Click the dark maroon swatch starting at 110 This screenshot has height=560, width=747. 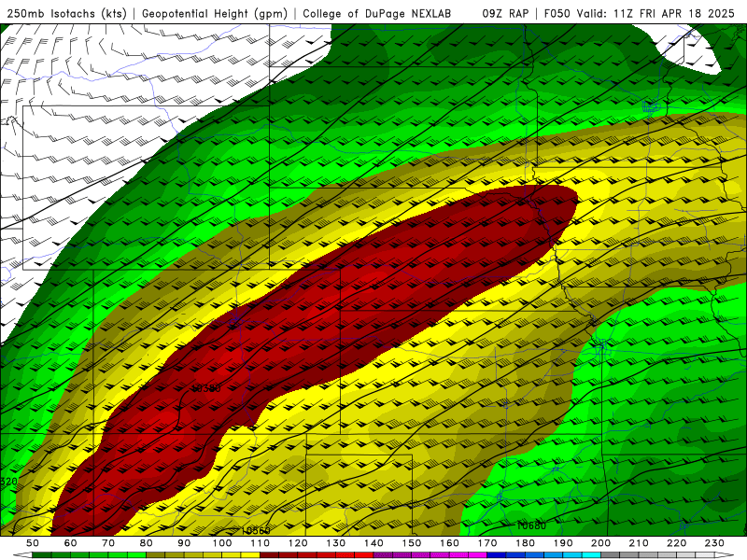coord(269,555)
